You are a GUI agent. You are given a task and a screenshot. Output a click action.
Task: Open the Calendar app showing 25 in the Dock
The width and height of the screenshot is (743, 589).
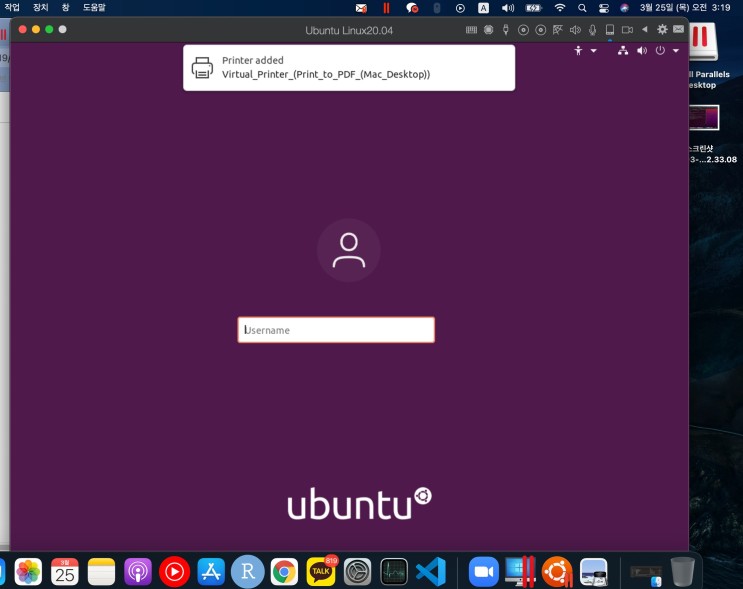click(x=64, y=571)
